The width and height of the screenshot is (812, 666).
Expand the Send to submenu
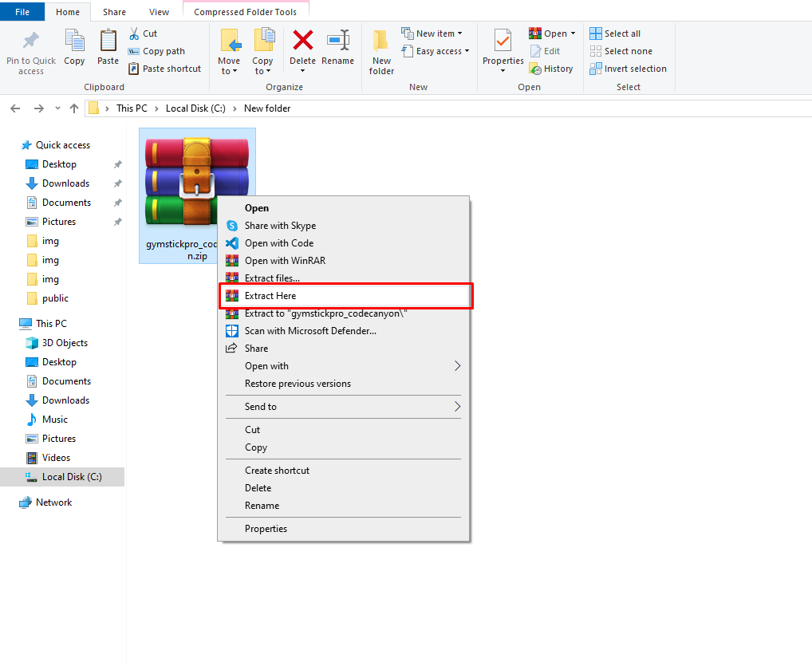[457, 407]
